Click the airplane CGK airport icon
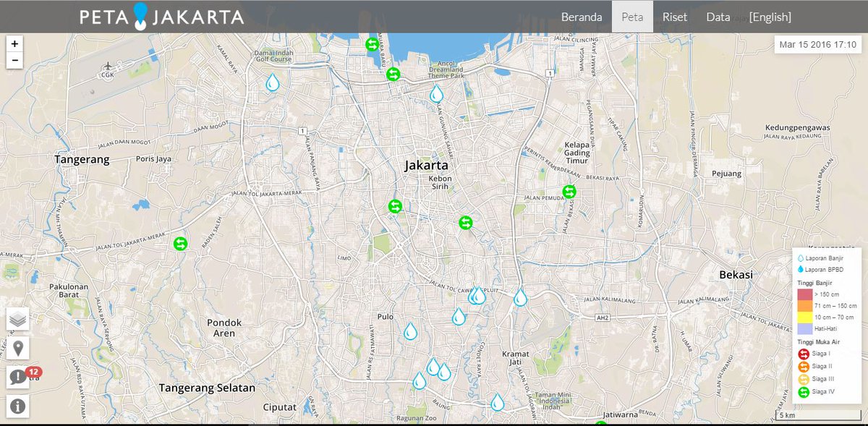The width and height of the screenshot is (868, 426). 108,66
